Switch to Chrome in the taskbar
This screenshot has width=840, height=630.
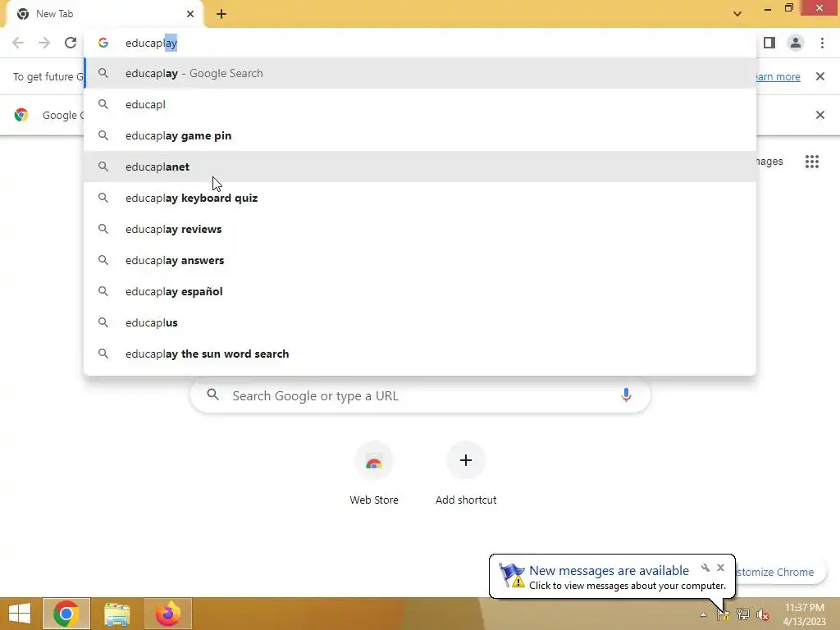coord(66,614)
